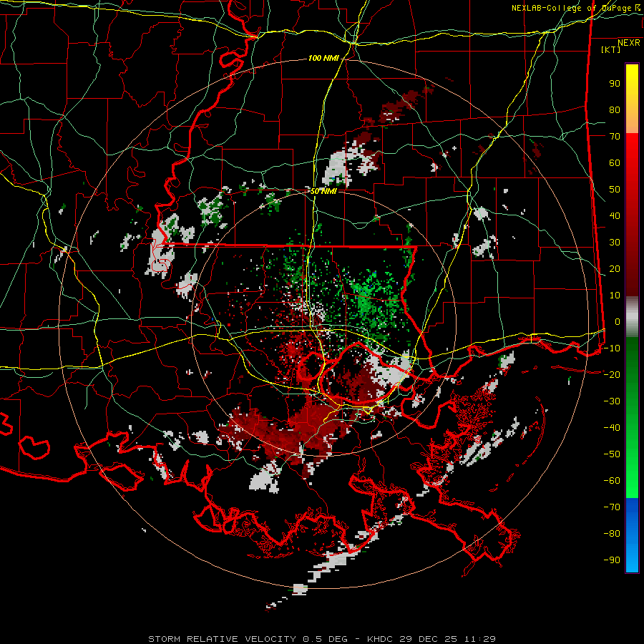
Task: Click the 50 value on velocity scale
Action: pyautogui.click(x=615, y=190)
